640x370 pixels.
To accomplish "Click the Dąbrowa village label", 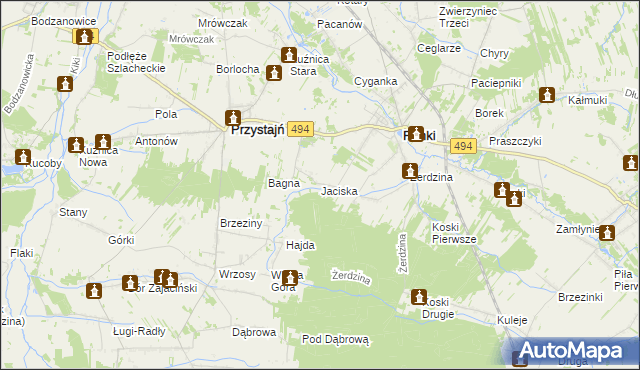I will 254,332.
